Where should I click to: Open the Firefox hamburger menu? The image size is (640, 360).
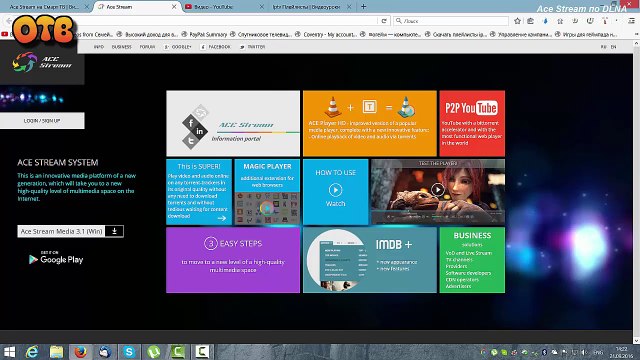pyautogui.click(x=631, y=21)
